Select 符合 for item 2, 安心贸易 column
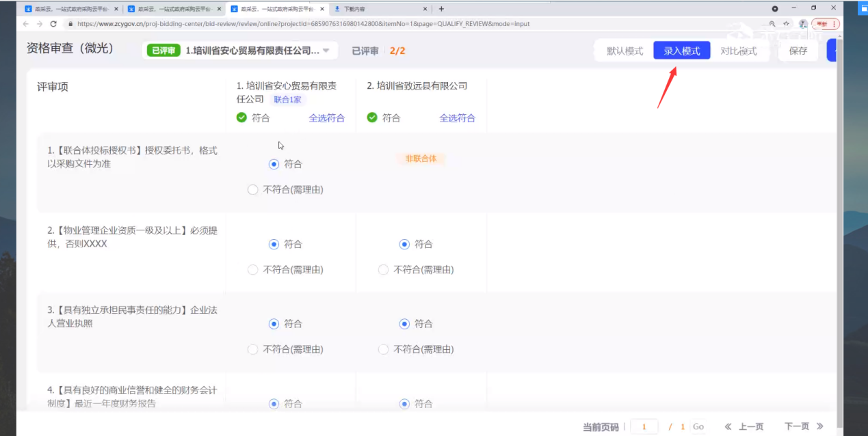868x436 pixels. click(x=274, y=244)
